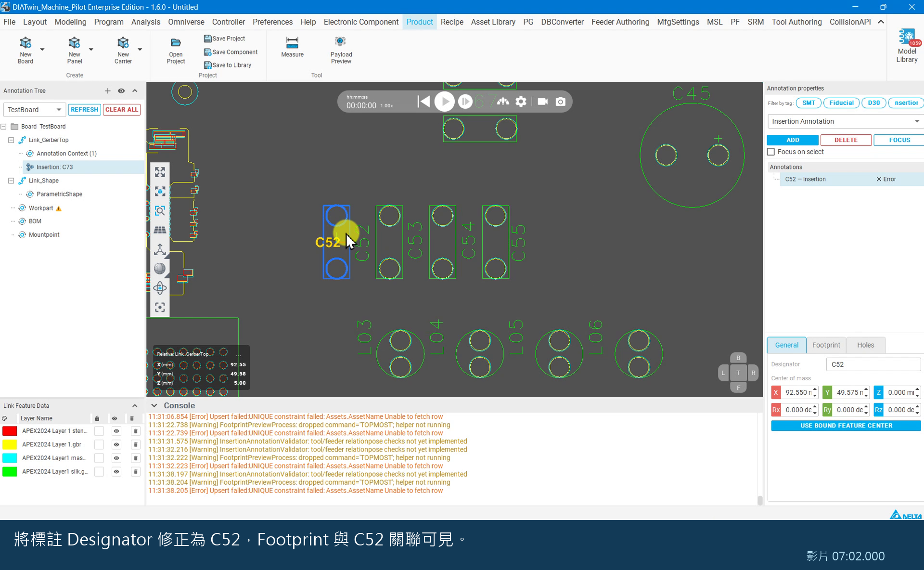The image size is (924, 570).
Task: Toggle visibility of APEX2024 Layer 1 stencil
Action: click(x=116, y=431)
